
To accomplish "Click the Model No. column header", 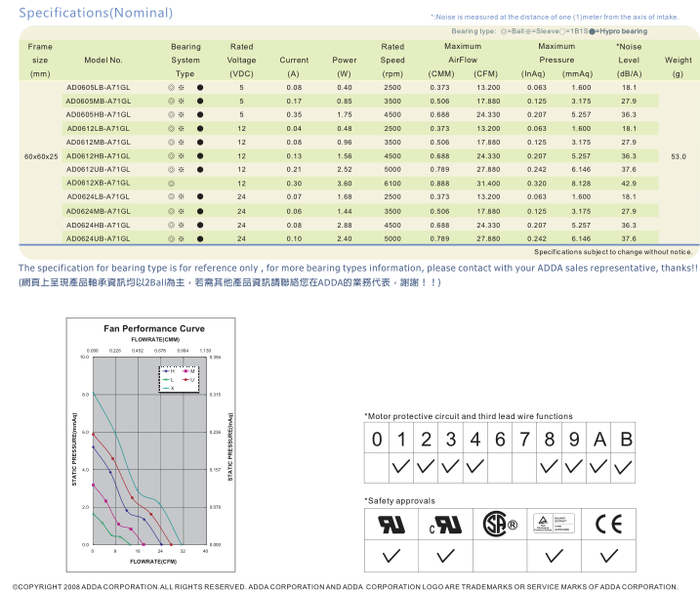I will point(103,60).
